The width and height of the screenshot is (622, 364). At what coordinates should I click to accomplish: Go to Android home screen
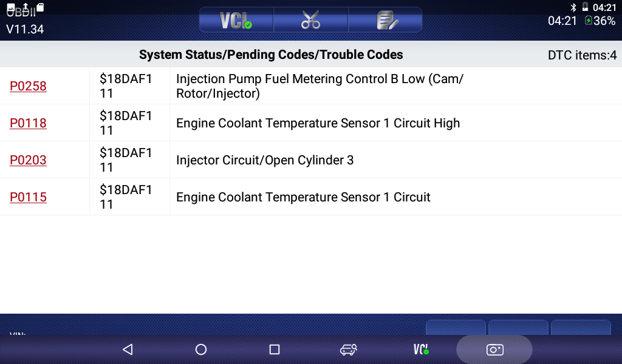point(201,349)
